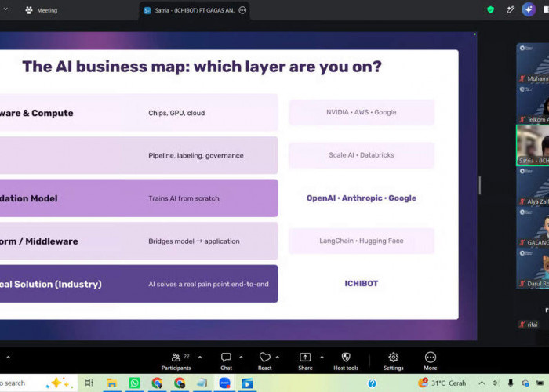
Task: Click Task View icon in taskbar
Action: click(89, 383)
